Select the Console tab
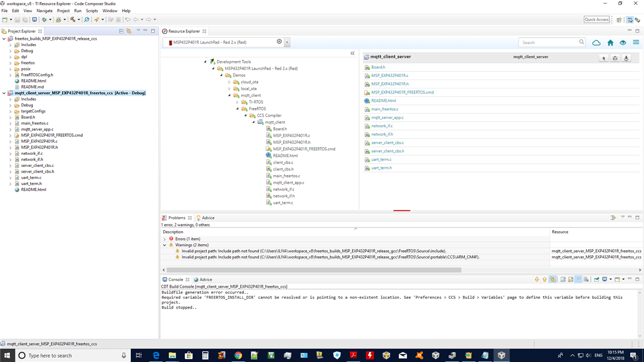The image size is (644, 362). tap(175, 279)
